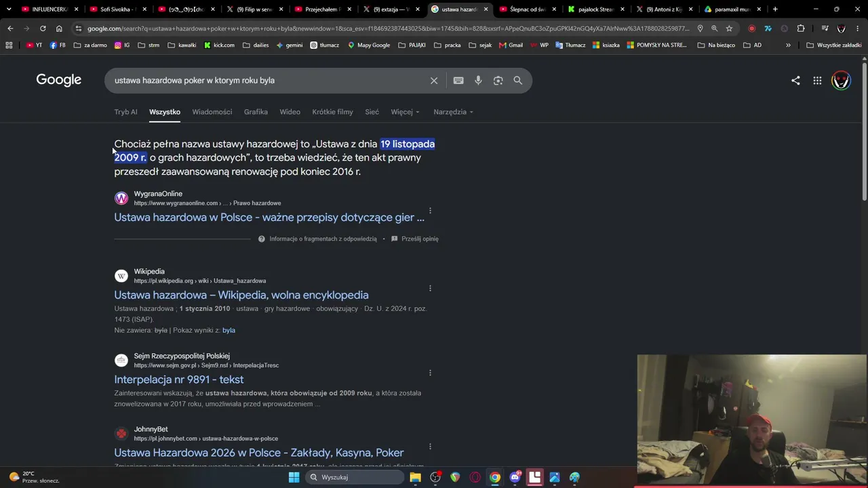Focus the browser address bar

[x=388, y=28]
